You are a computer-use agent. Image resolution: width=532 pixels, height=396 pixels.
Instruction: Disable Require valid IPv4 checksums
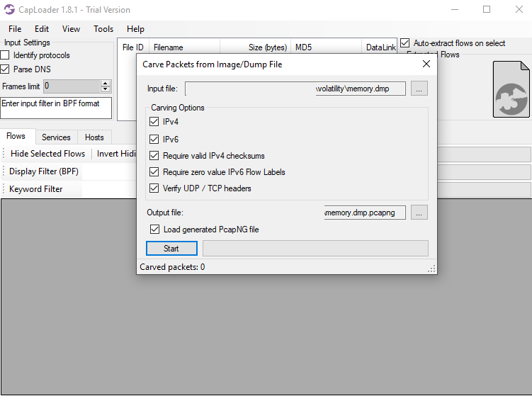pyautogui.click(x=154, y=156)
